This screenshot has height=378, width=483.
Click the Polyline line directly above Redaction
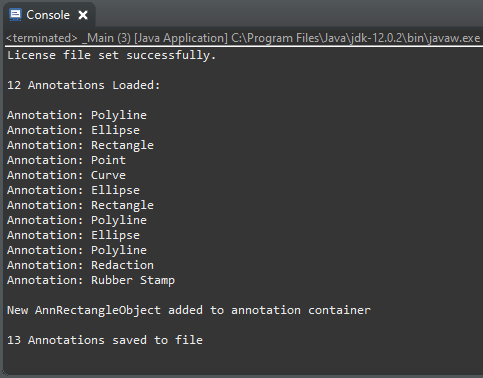click(x=77, y=250)
